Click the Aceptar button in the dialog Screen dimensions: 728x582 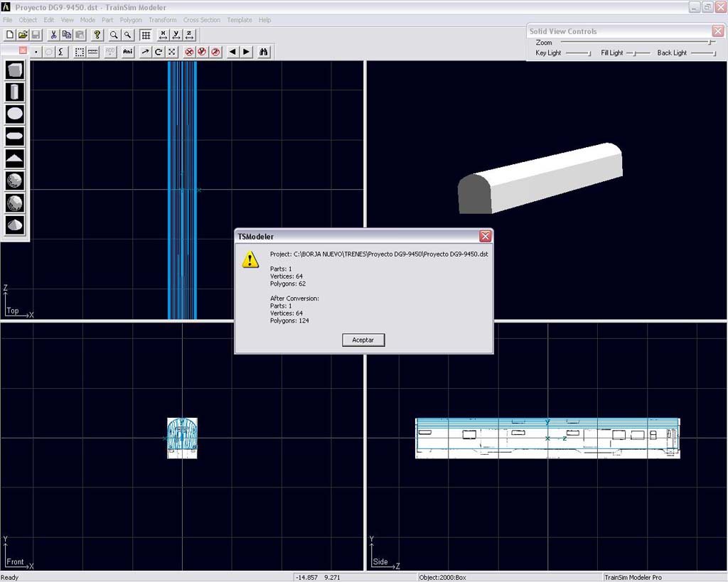pos(363,340)
